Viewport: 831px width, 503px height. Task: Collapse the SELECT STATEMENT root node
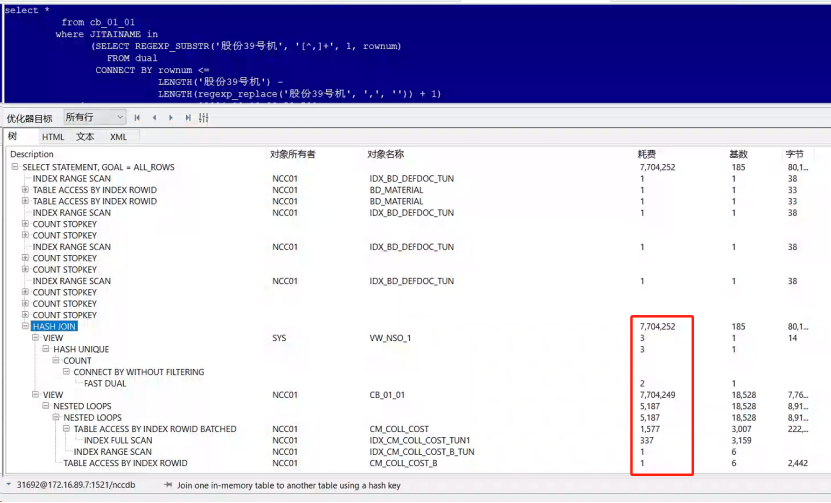[x=15, y=167]
